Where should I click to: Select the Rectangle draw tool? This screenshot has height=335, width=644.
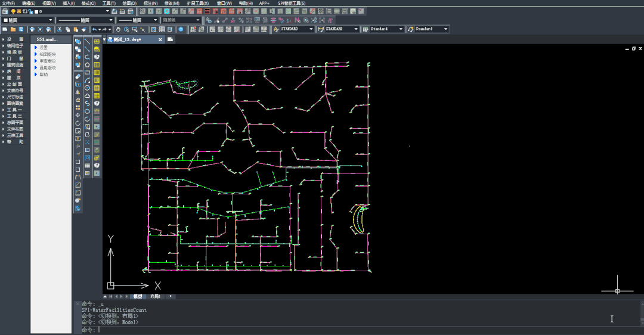tap(87, 73)
